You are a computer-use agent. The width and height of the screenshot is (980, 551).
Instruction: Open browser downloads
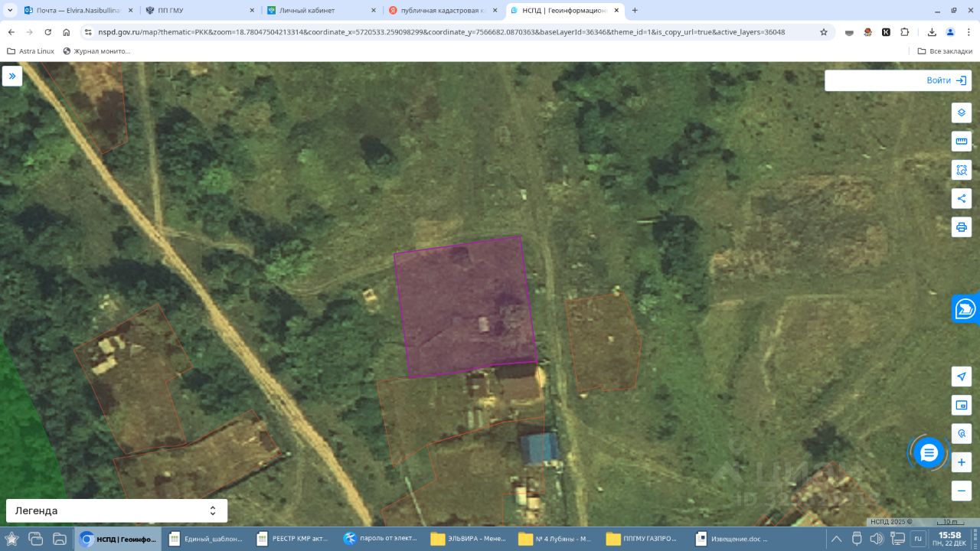point(932,32)
